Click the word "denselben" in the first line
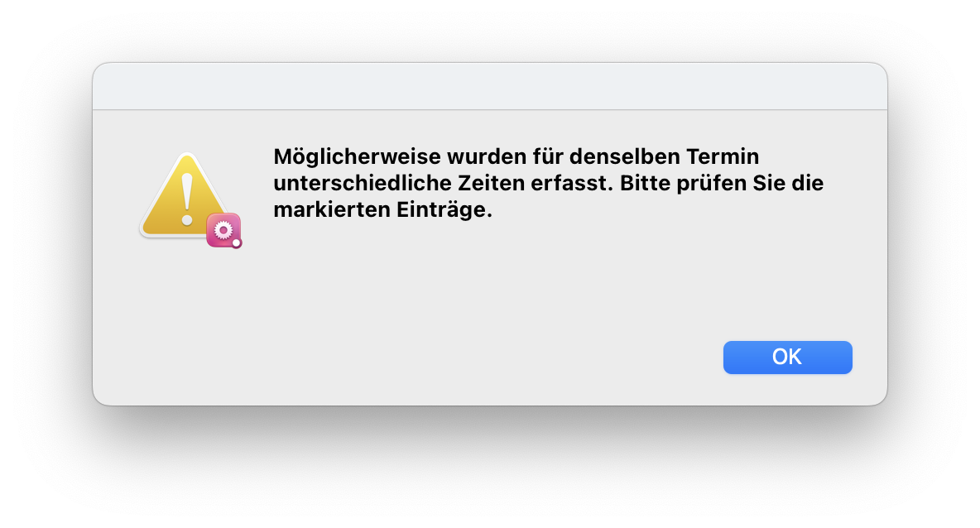The height and width of the screenshot is (528, 980). tap(625, 156)
